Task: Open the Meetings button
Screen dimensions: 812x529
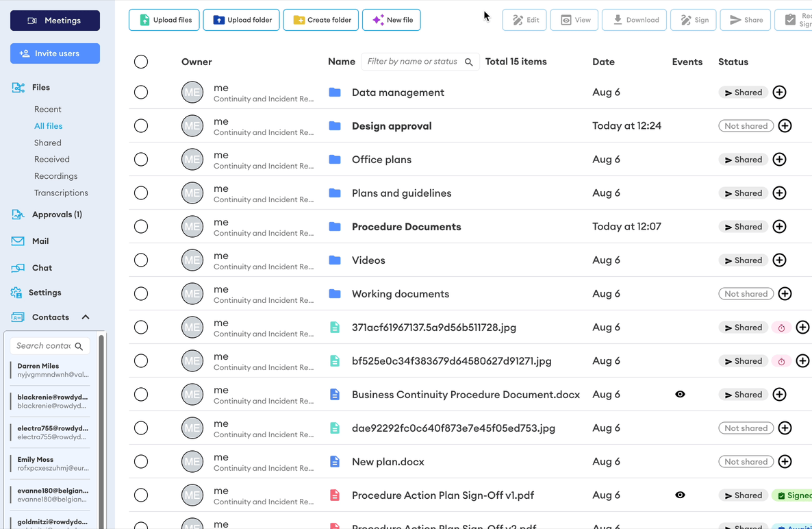Action: pyautogui.click(x=55, y=21)
